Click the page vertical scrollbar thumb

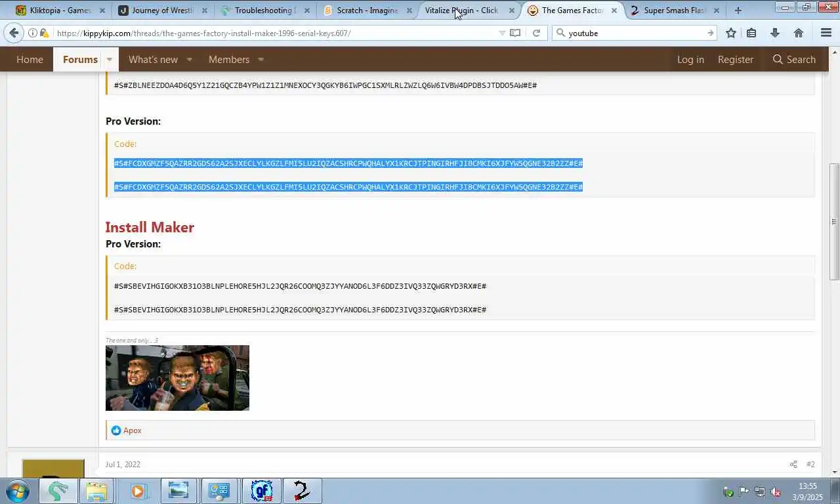[834, 222]
